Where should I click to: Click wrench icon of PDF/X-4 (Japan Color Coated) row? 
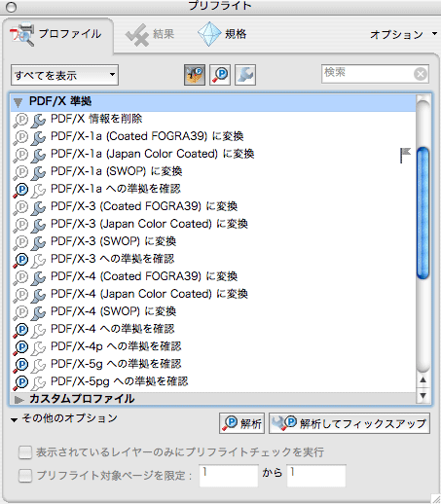(x=38, y=295)
